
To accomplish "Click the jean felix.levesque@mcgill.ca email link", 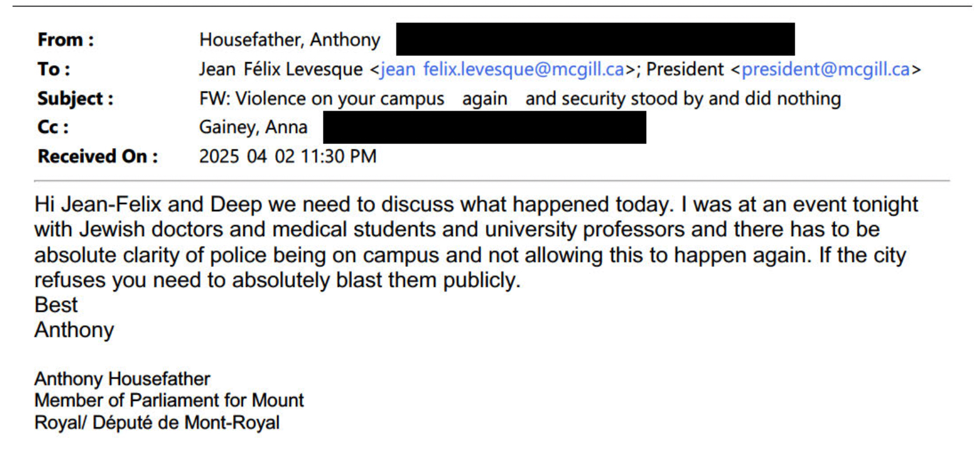I will (502, 69).
